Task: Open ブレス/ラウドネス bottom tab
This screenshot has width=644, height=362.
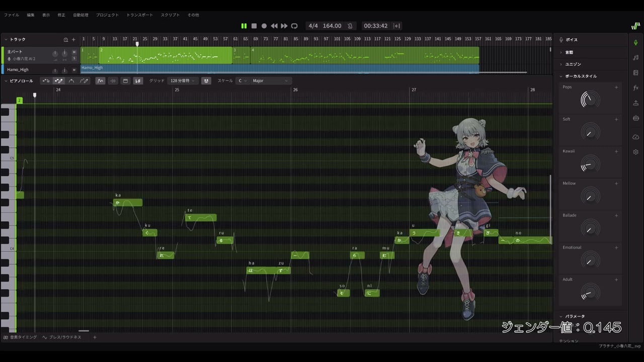Action: [62, 337]
